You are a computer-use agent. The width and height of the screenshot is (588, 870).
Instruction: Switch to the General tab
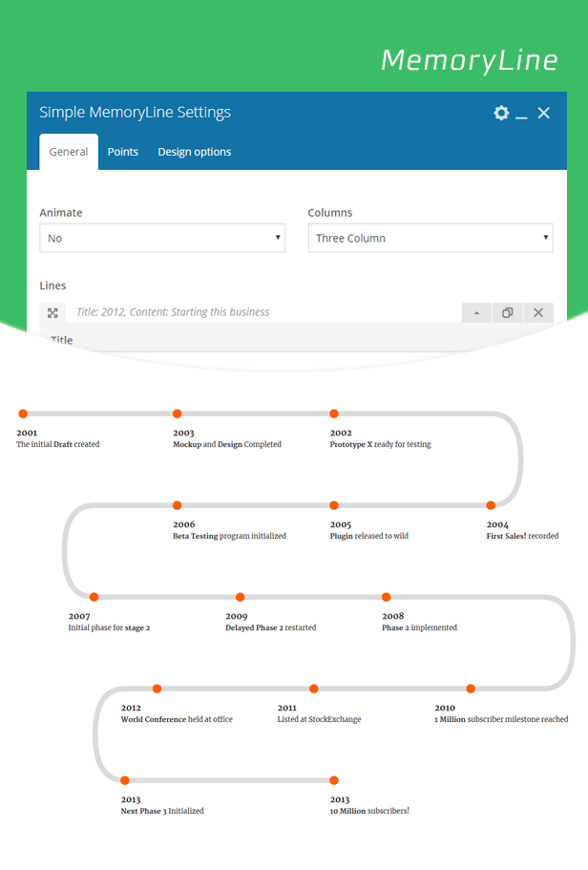(x=69, y=152)
